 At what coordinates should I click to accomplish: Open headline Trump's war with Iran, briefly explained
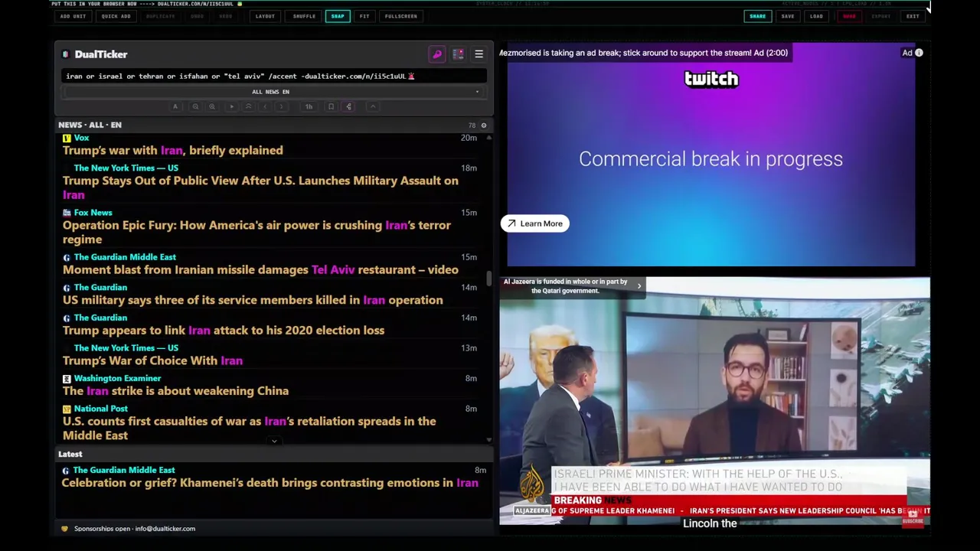pos(173,151)
